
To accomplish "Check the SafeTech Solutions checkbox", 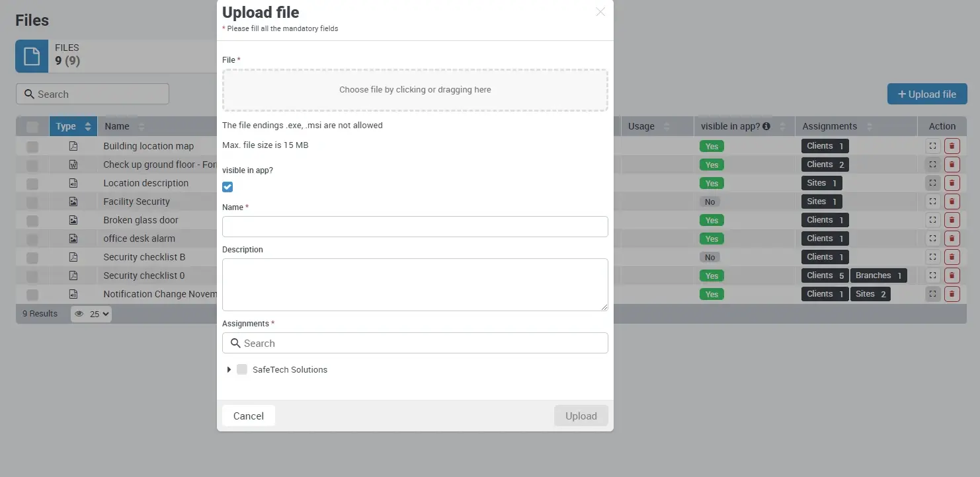I will (x=242, y=369).
